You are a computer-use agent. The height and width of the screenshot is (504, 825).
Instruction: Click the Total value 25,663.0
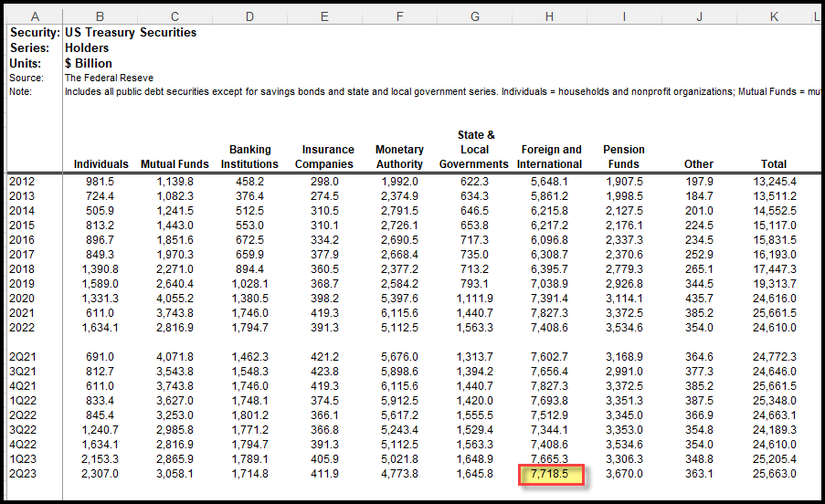tap(775, 474)
